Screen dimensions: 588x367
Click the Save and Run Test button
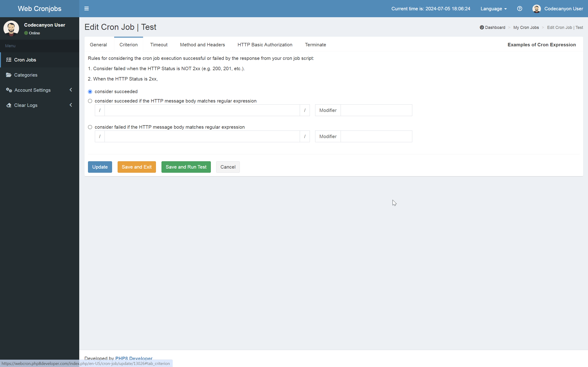pyautogui.click(x=186, y=167)
